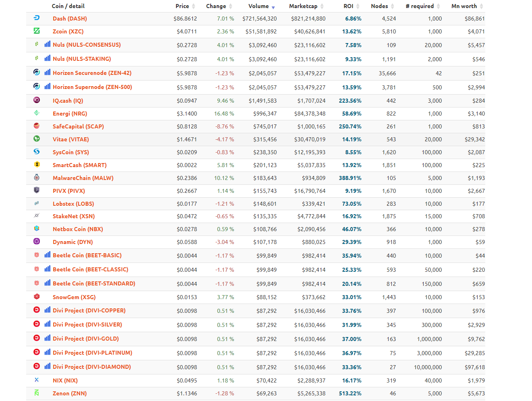Click the Netbox Coin logo icon
The image size is (532, 401).
[37, 228]
